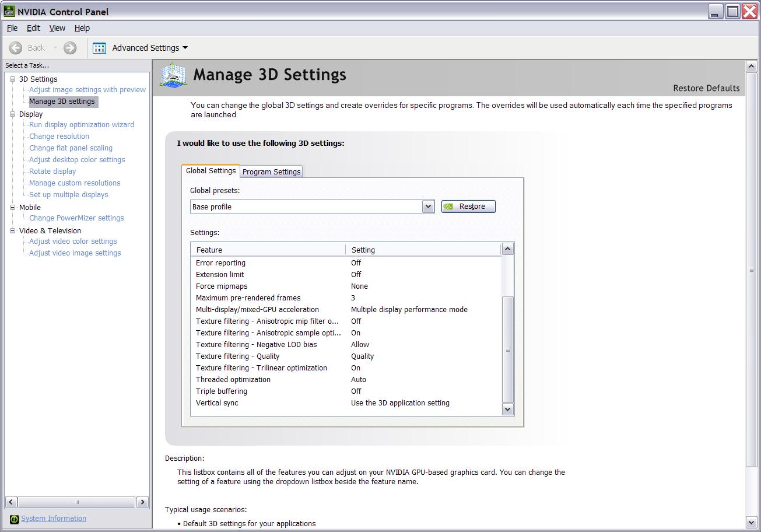Click the System Information icon

click(14, 519)
